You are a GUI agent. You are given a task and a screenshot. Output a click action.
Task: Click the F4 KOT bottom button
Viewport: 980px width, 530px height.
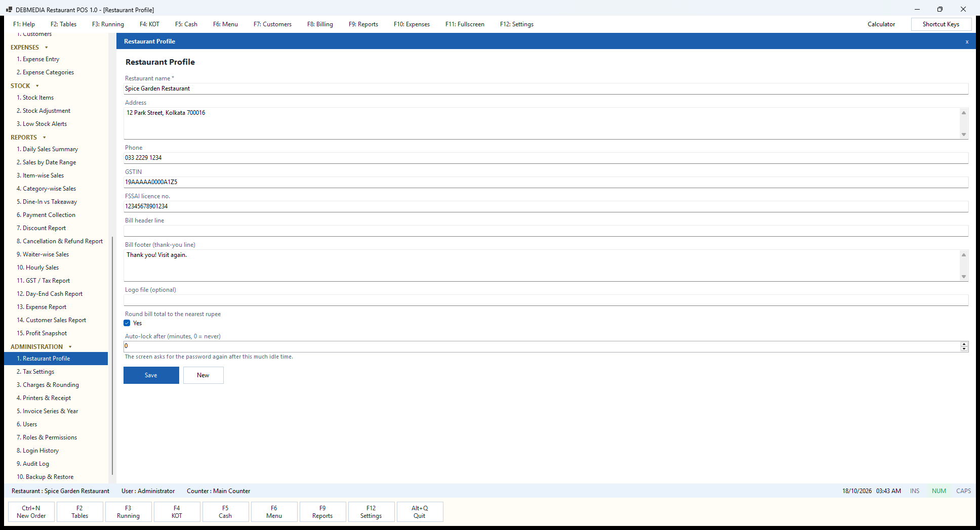[x=177, y=512]
